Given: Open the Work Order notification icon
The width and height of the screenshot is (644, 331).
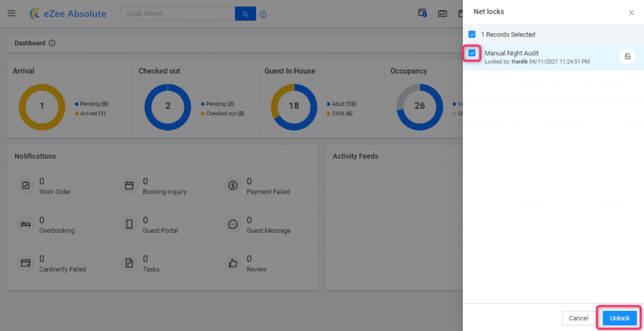Looking at the screenshot, I should point(25,186).
